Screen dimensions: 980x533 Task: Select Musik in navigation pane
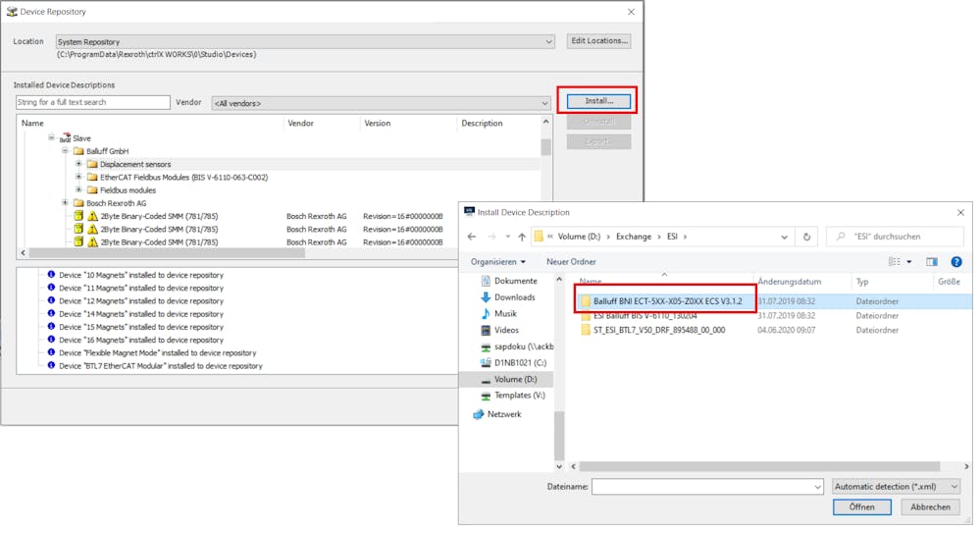click(x=505, y=313)
